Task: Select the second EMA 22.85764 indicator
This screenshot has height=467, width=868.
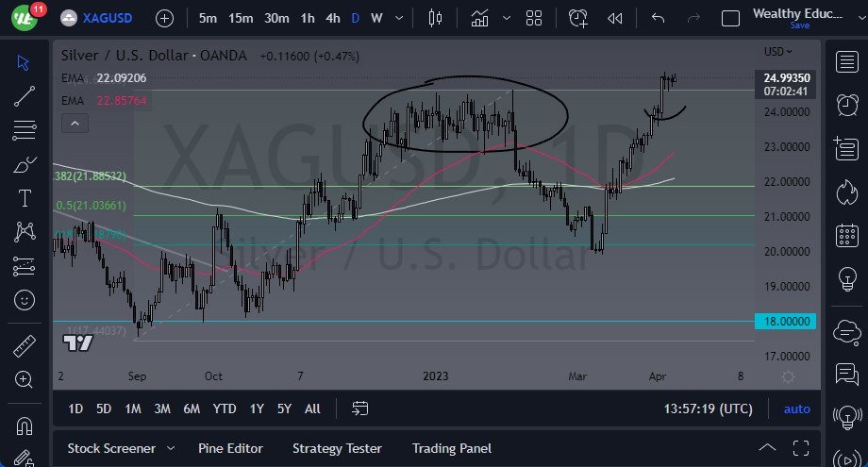Action: tap(104, 101)
